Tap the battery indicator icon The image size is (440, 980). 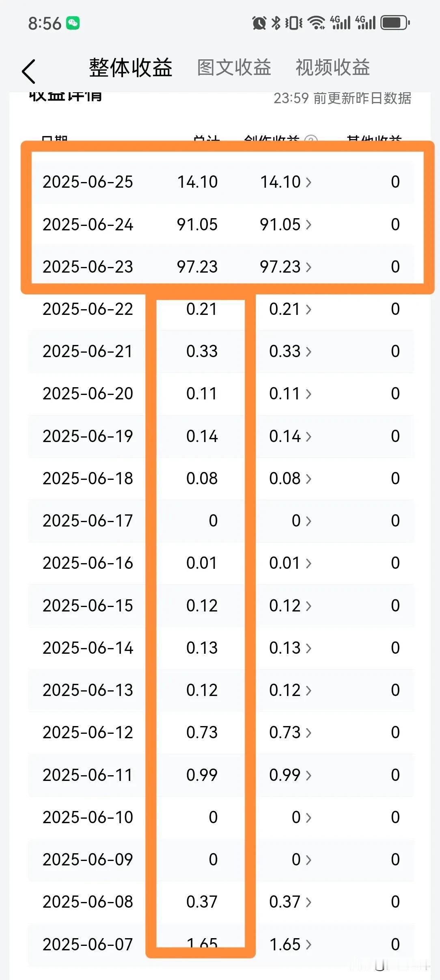point(395,23)
